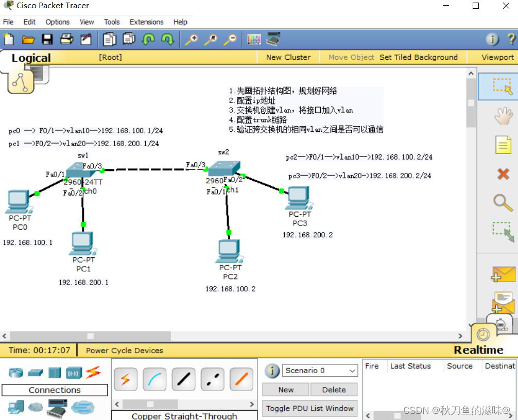Click the green Redo arrow
Image resolution: width=518 pixels, height=420 pixels.
[x=168, y=39]
